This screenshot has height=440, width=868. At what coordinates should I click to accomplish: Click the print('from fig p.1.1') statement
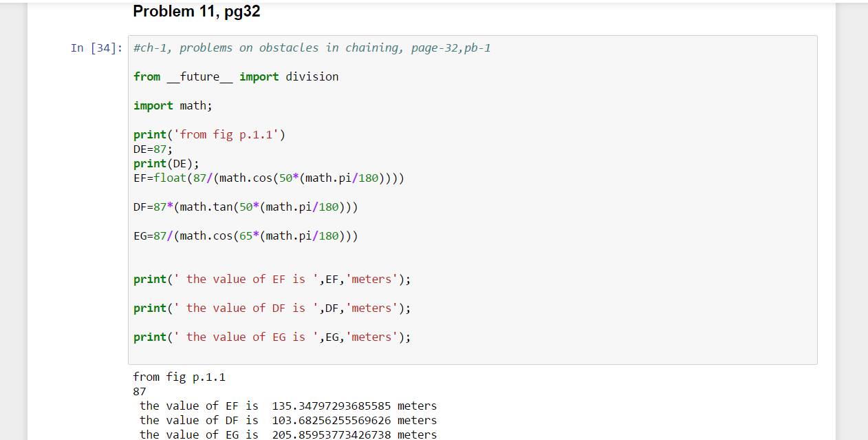209,135
